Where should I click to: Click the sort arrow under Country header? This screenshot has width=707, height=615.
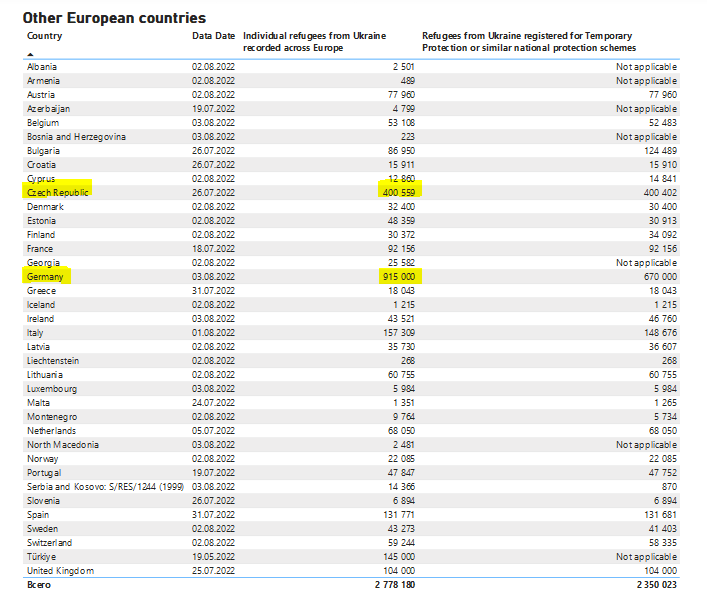(30, 54)
